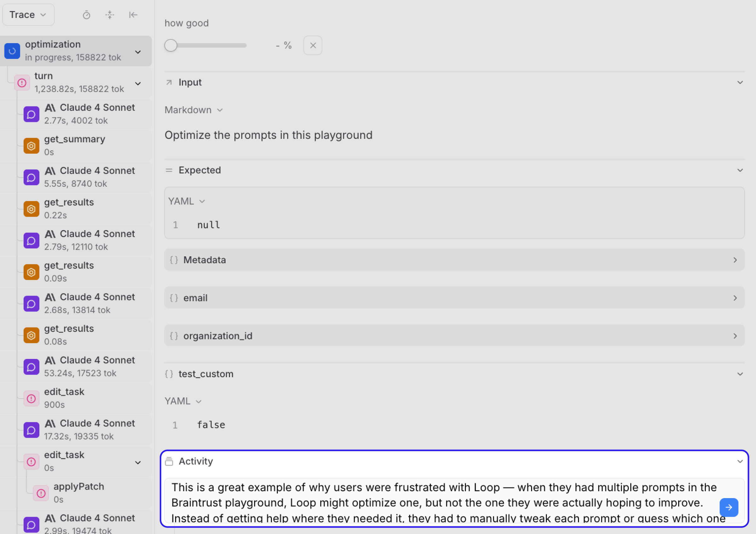This screenshot has width=756, height=534.
Task: Collapse the turn span children
Action: (138, 83)
